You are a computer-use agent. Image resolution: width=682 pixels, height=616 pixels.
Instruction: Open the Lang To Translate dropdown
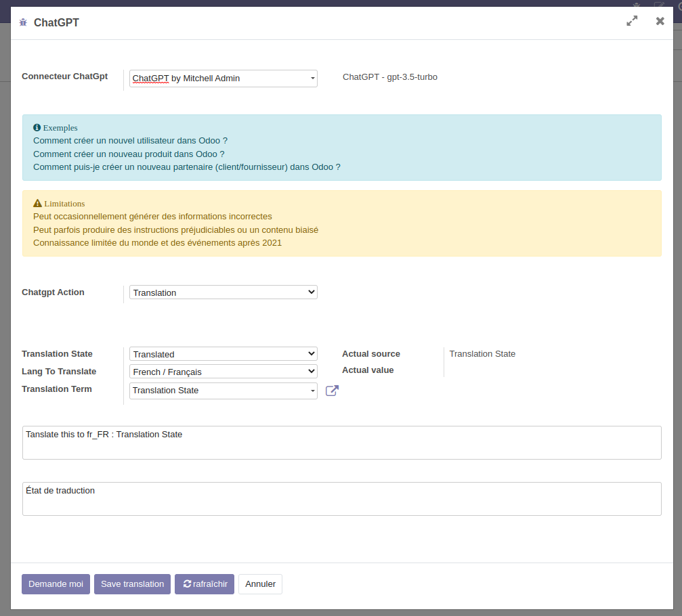click(x=223, y=372)
